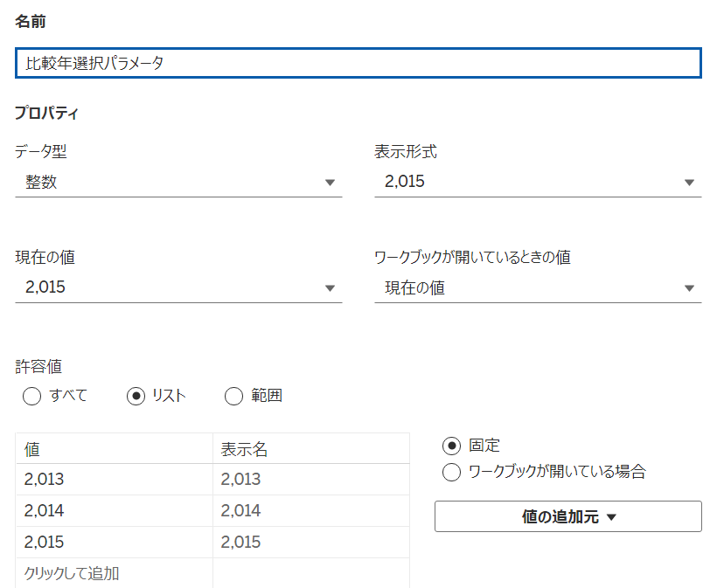717x588 pixels.
Task: Select the 固定 radio button
Action: click(x=451, y=446)
